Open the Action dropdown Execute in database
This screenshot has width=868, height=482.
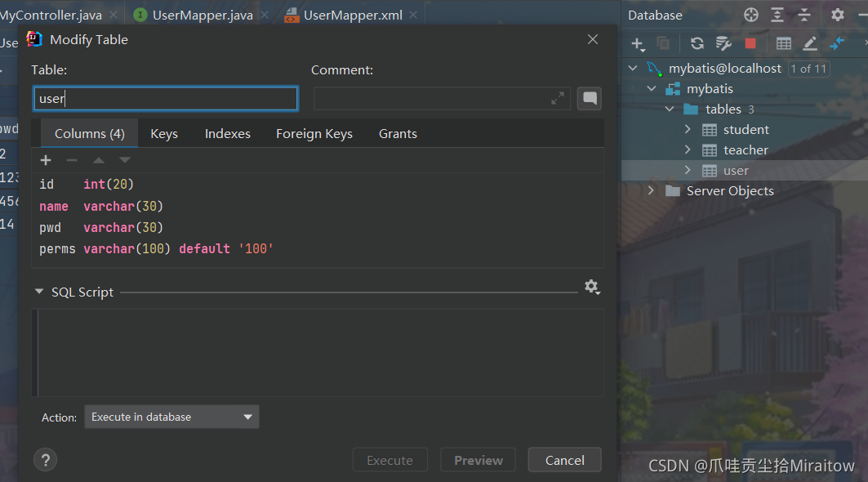(171, 417)
